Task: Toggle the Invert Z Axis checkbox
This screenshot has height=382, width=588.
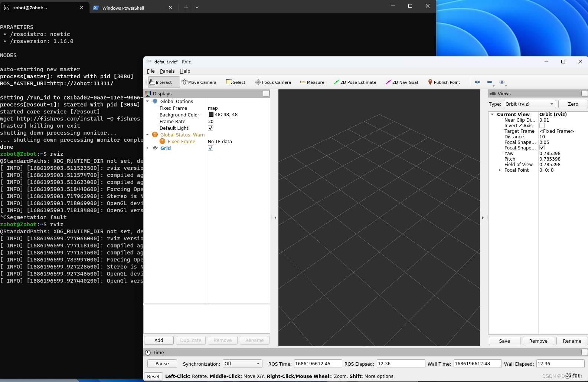Action: point(542,126)
